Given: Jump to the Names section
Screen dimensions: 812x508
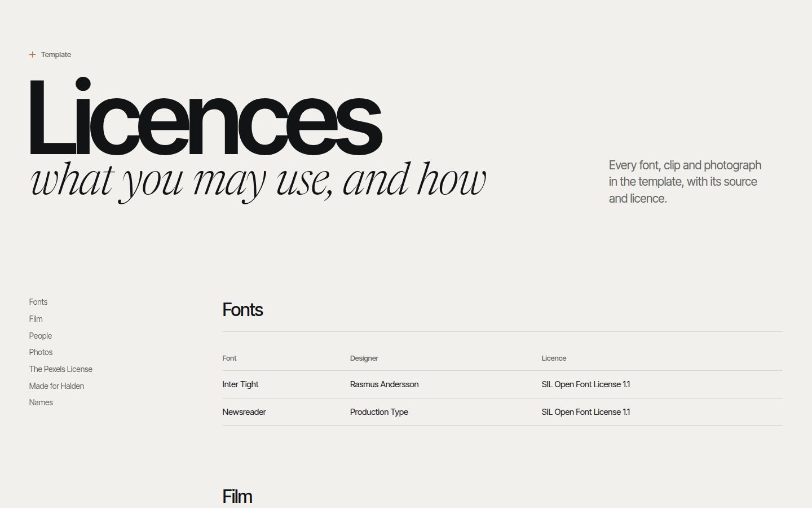Looking at the screenshot, I should [x=41, y=402].
